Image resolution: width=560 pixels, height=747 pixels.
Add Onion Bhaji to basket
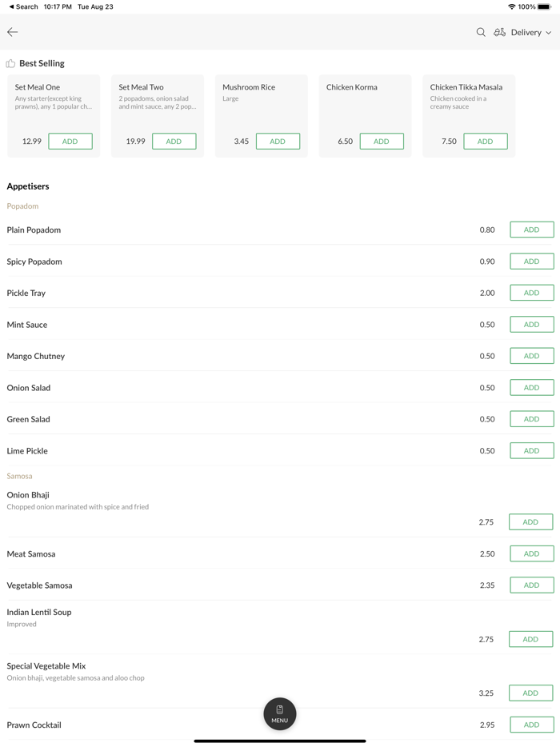530,522
